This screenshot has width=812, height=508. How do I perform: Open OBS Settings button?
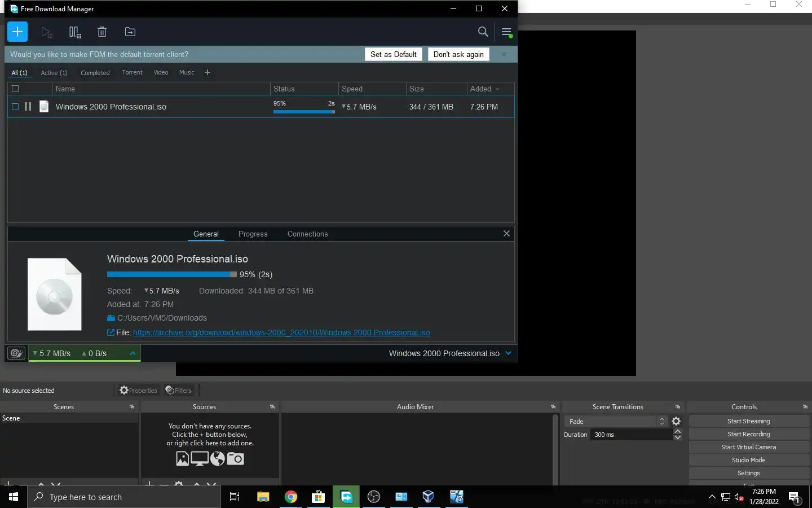[748, 473]
